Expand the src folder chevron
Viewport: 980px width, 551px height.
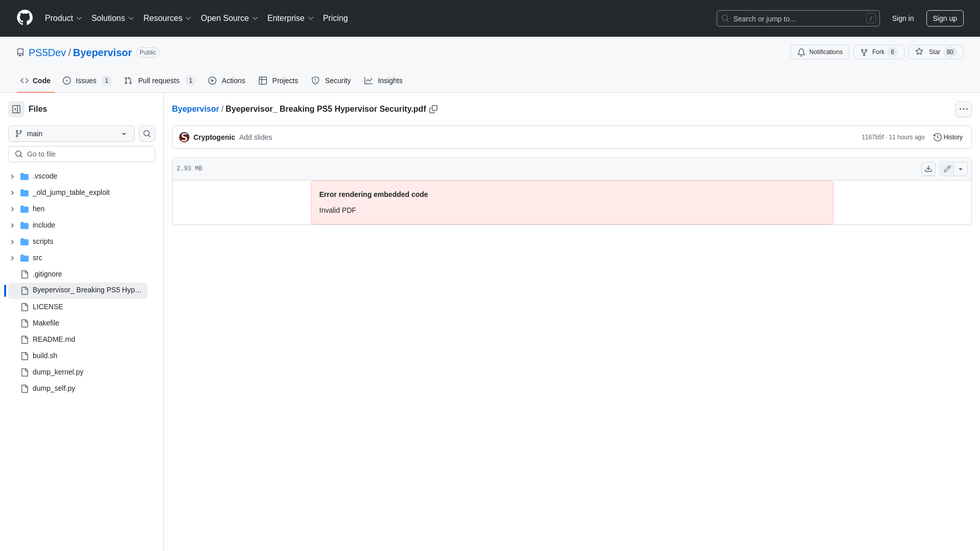12,258
